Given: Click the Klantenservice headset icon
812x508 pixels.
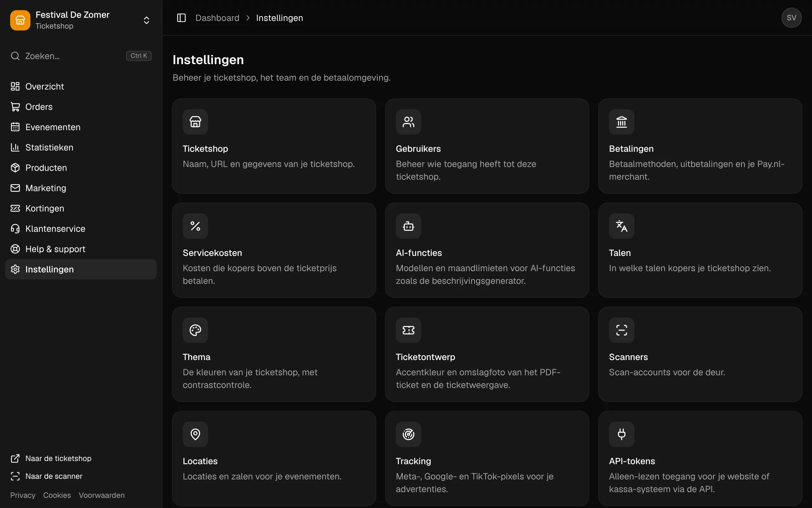Looking at the screenshot, I should pyautogui.click(x=15, y=229).
